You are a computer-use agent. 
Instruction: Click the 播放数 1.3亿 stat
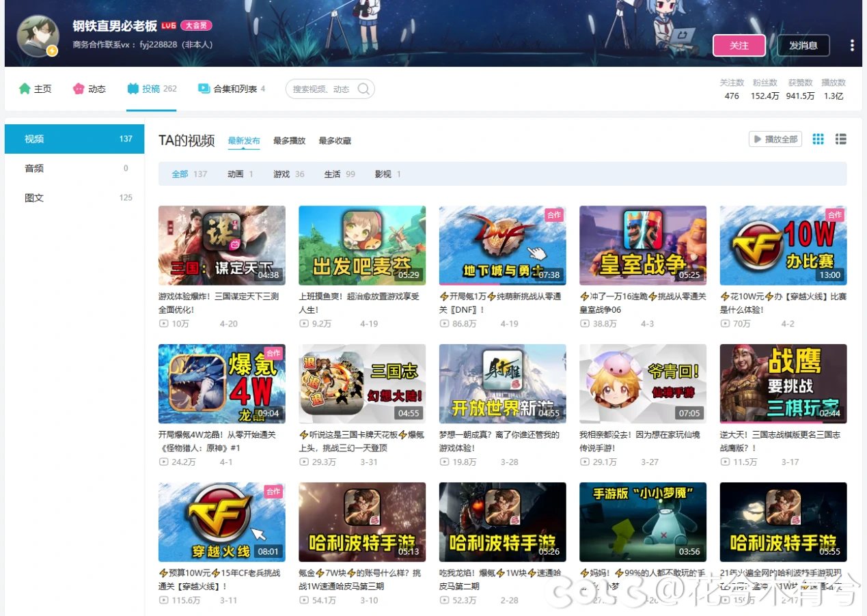[834, 89]
